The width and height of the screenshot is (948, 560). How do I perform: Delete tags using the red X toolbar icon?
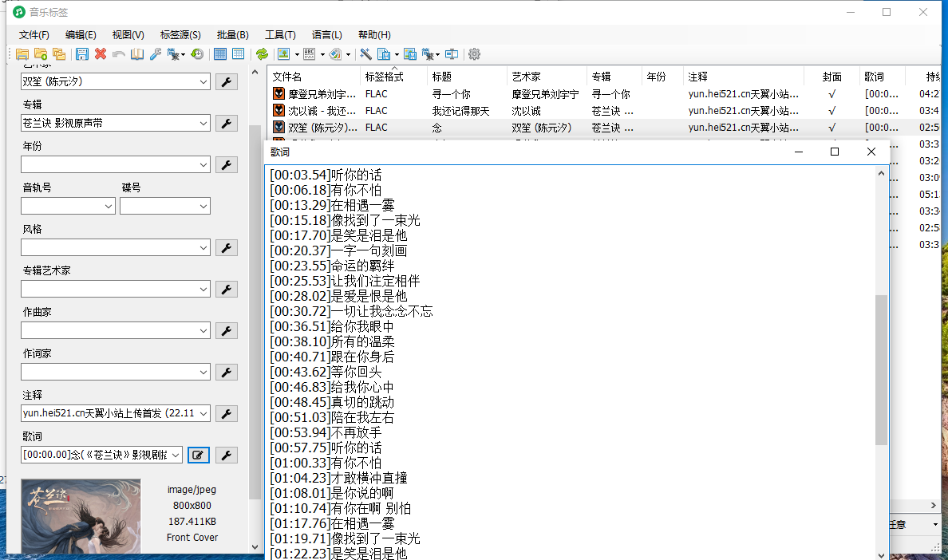(x=99, y=53)
